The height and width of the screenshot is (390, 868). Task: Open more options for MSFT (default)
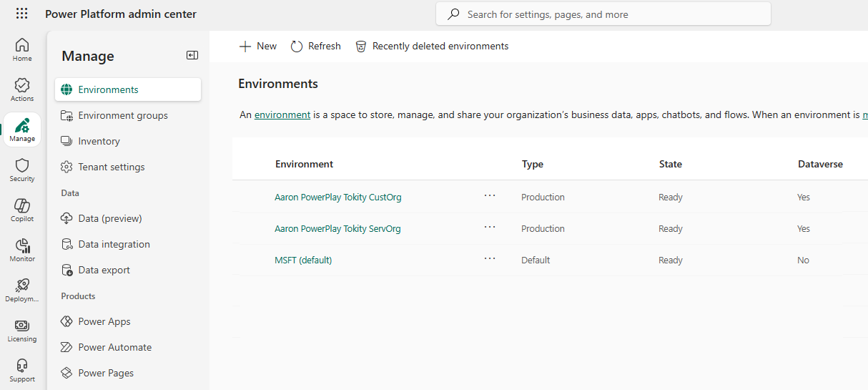pyautogui.click(x=490, y=258)
